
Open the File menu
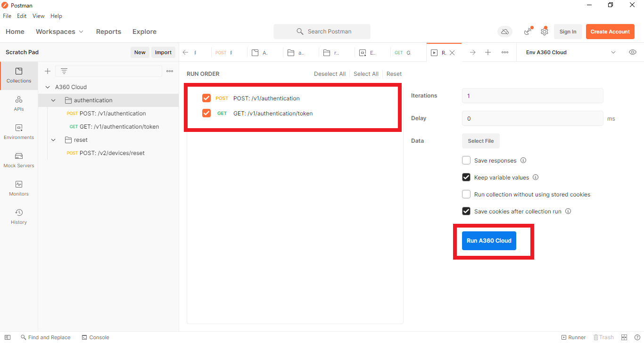(x=7, y=16)
